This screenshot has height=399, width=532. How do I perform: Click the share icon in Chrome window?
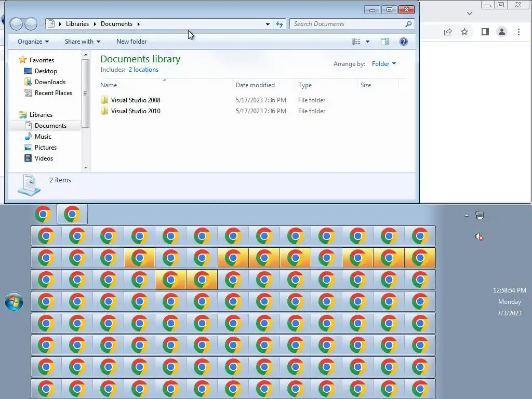[448, 32]
